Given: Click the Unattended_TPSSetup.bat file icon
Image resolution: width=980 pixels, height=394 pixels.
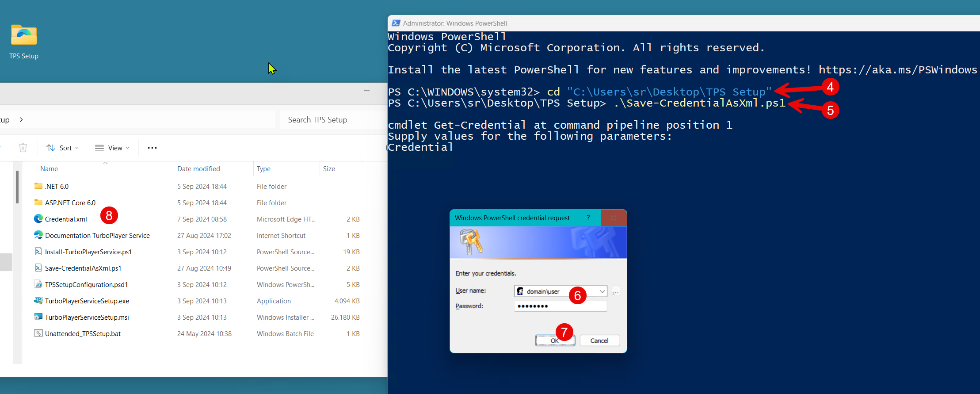Looking at the screenshot, I should point(38,333).
